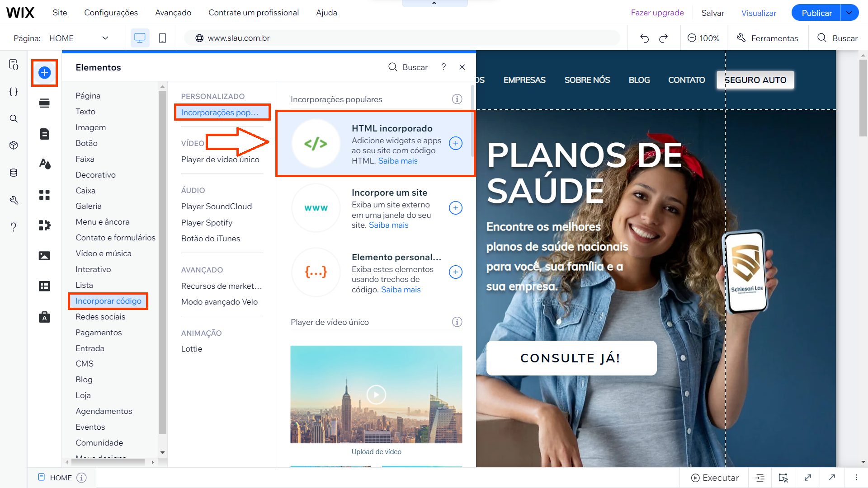
Task: Click info icon beside Incorporações populares
Action: (x=457, y=99)
